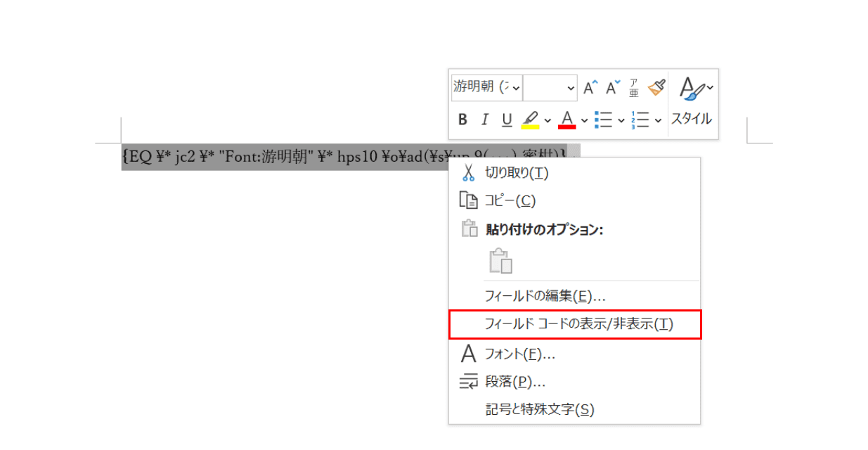Select フィールド コードの表示/非表示(T)
Viewport: 868px width, 450px height.
point(574,324)
